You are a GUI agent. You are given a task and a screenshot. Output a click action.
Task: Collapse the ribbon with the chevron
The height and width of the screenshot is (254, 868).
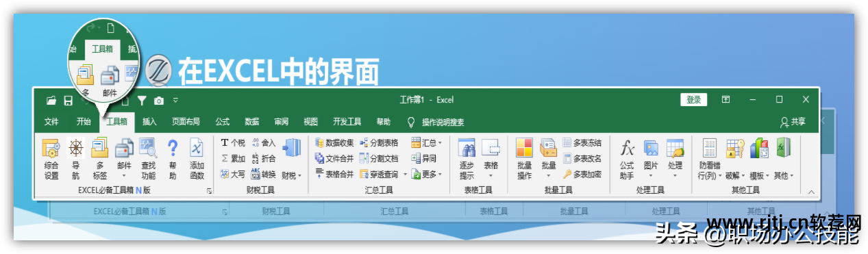811,192
